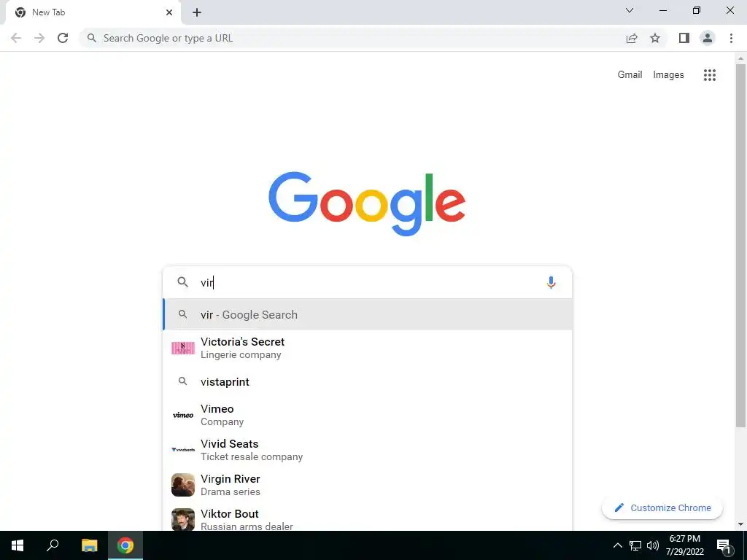Screen dimensions: 747x560
Task: Open File Explorer from the taskbar
Action: (89, 545)
